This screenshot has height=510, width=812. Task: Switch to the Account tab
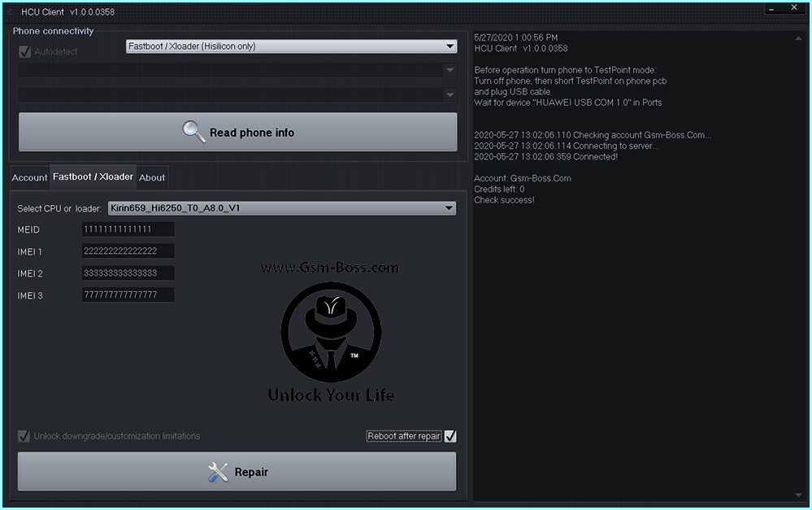29,178
